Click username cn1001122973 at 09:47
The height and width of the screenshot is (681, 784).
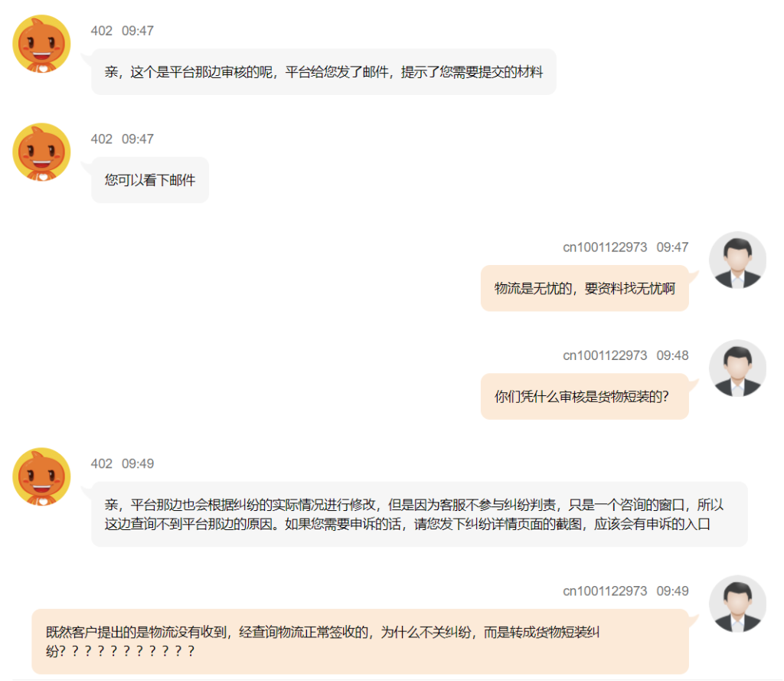click(x=605, y=247)
